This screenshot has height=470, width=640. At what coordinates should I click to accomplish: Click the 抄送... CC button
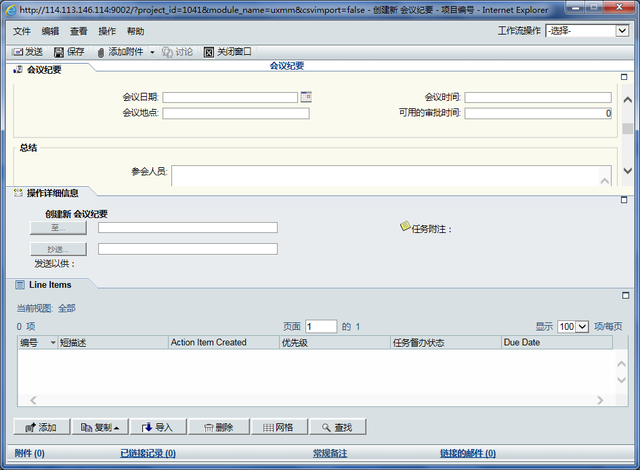(x=58, y=249)
